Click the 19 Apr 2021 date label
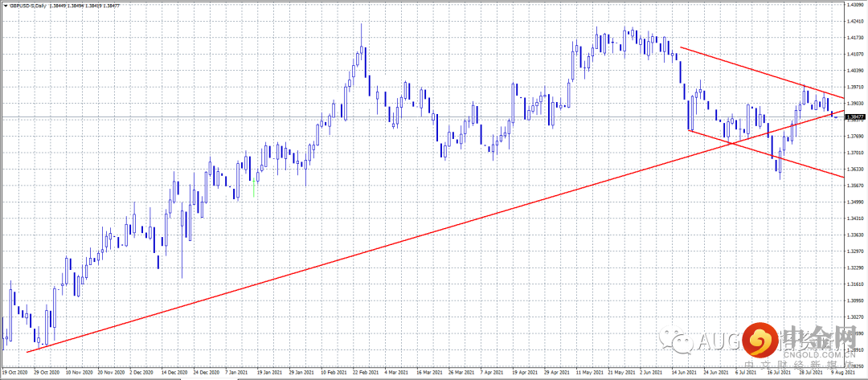Screen dimensions: 868x380 pos(525,372)
